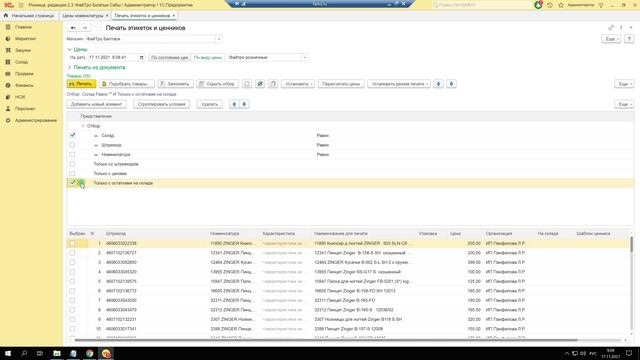Open the Склад section in sidebar

(21, 62)
